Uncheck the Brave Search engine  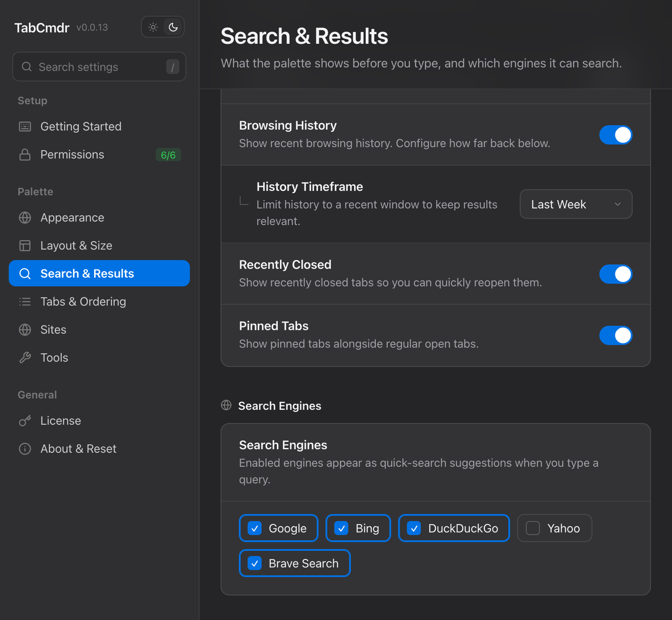click(295, 563)
